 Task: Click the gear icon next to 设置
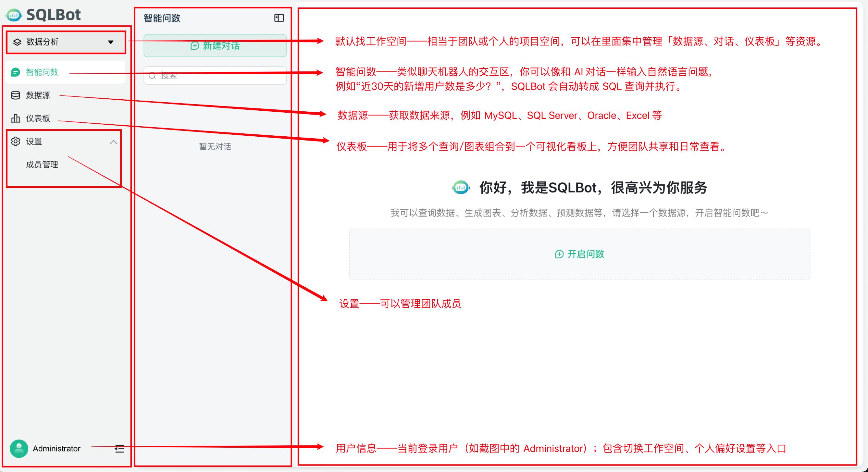(16, 141)
